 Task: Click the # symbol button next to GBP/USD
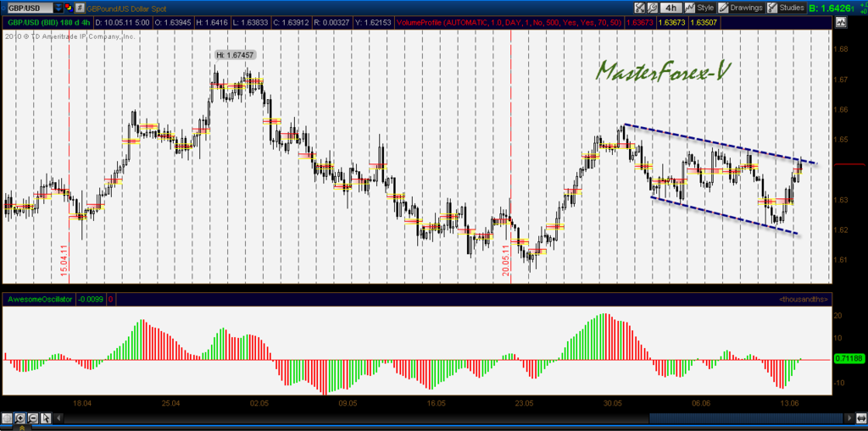(x=80, y=8)
